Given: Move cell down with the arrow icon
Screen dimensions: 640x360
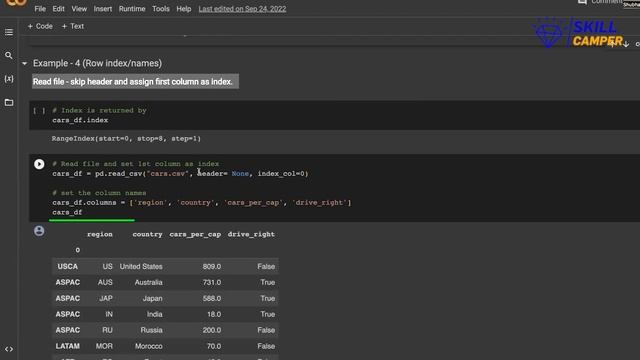Looking at the screenshot, I should click(x=626, y=44).
